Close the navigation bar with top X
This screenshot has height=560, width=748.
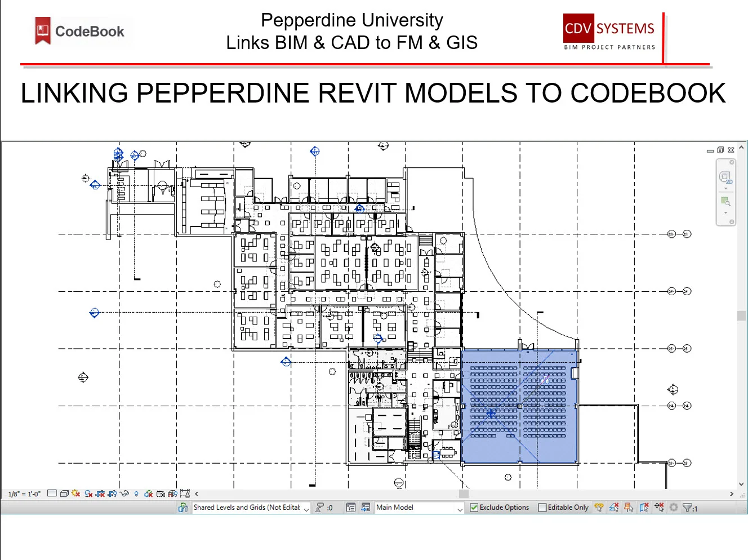(x=732, y=162)
